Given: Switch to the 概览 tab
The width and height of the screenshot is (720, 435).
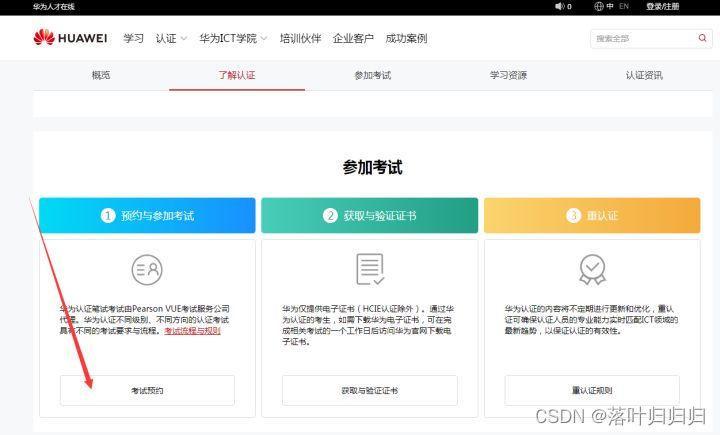Looking at the screenshot, I should coord(101,75).
